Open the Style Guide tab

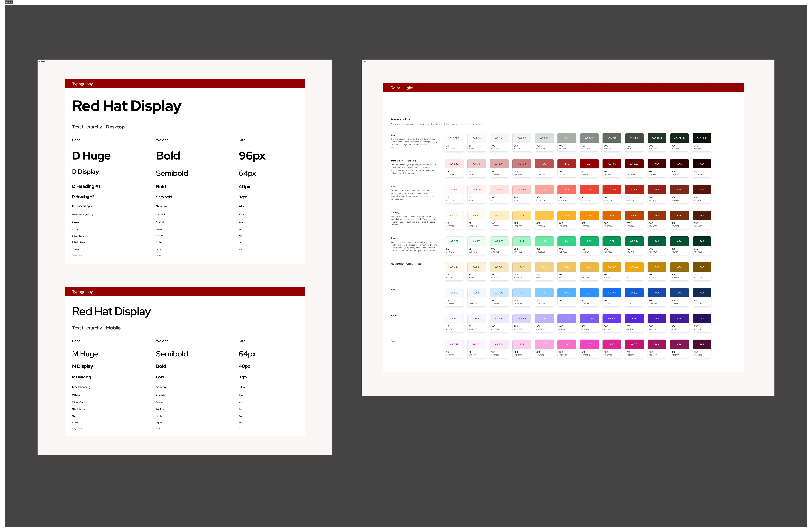(x=9, y=2)
